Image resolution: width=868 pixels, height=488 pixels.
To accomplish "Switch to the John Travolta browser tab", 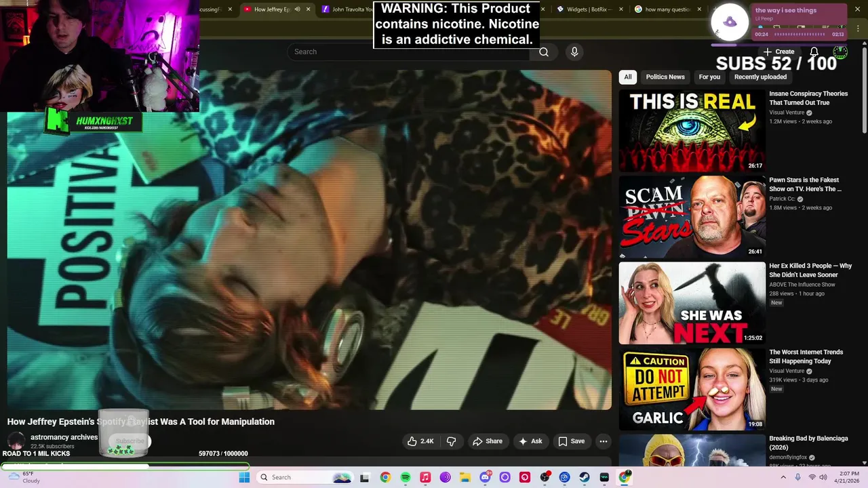I will [x=348, y=9].
